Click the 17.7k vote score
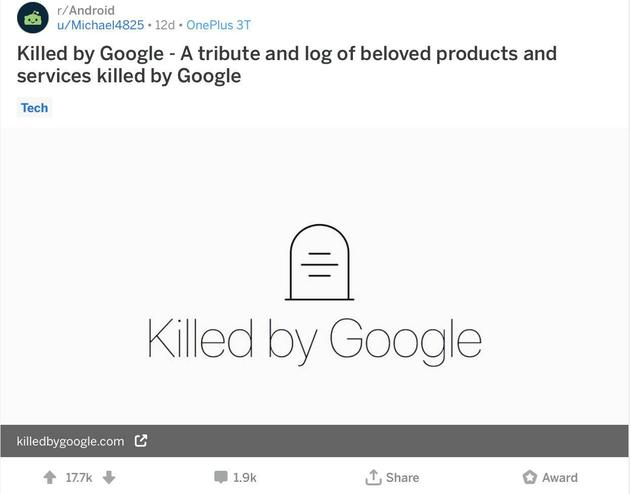 tap(79, 478)
